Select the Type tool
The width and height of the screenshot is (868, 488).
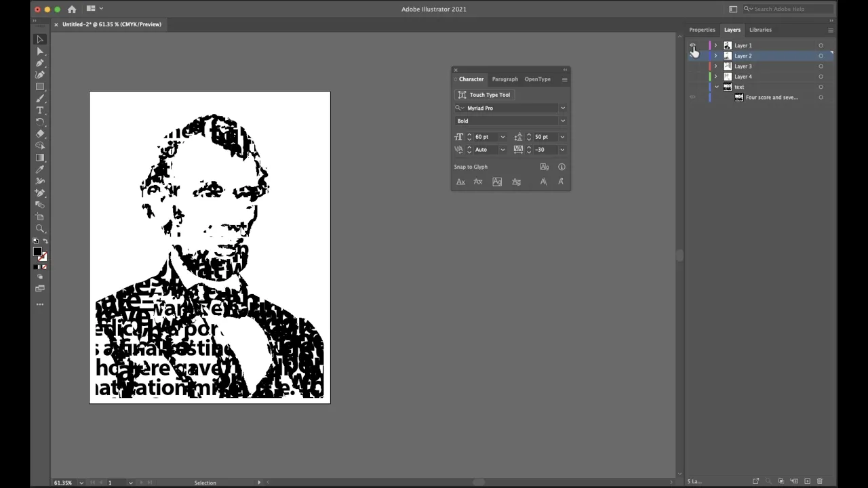pyautogui.click(x=40, y=110)
